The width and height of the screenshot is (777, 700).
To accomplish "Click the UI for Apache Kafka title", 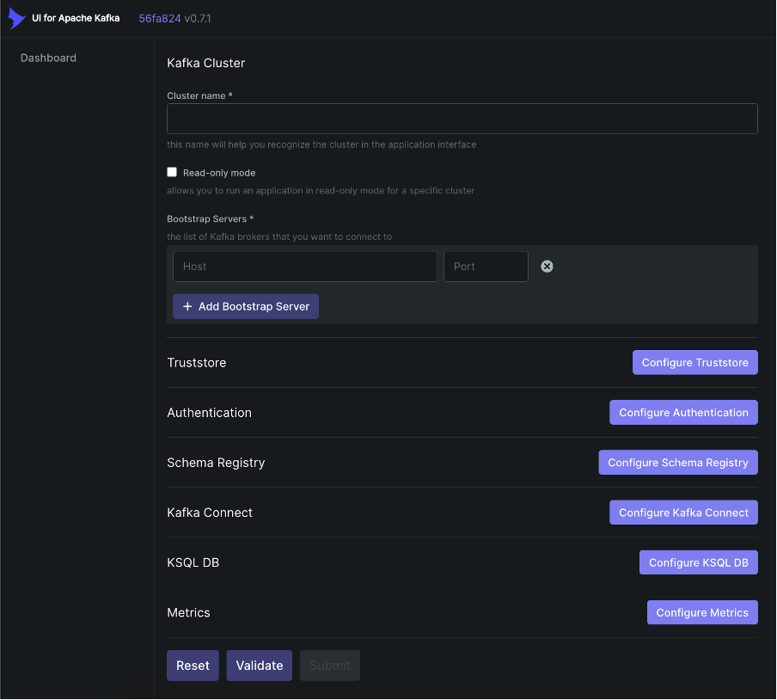I will click(x=76, y=18).
